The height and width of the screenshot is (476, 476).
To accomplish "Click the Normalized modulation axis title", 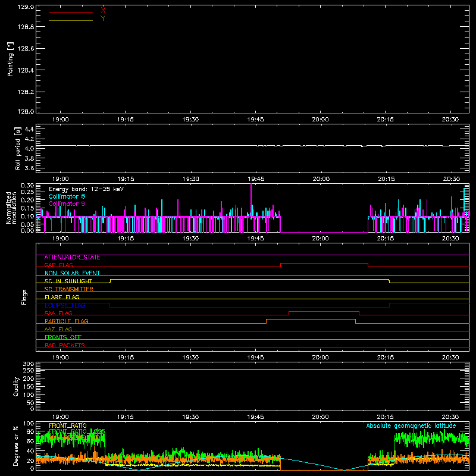I will (x=11, y=208).
